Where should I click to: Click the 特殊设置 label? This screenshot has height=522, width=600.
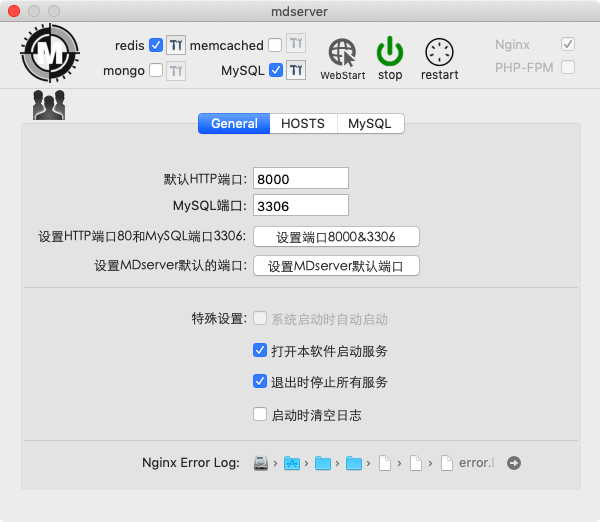[x=219, y=318]
